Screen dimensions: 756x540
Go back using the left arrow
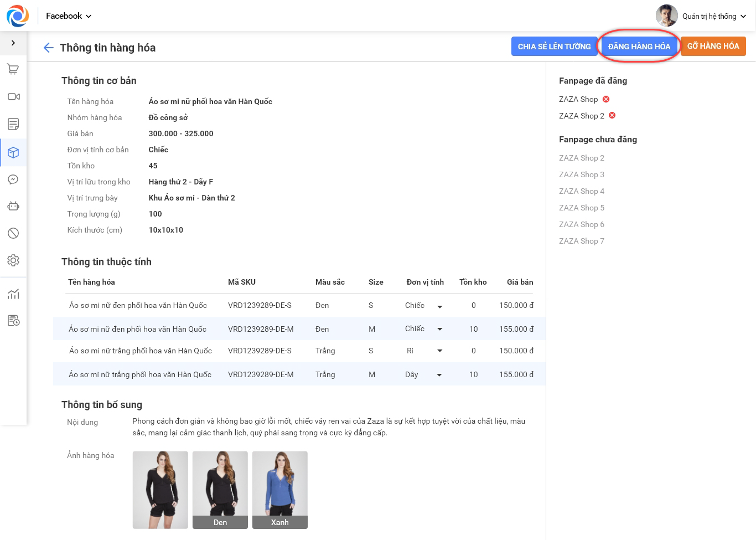pyautogui.click(x=49, y=48)
